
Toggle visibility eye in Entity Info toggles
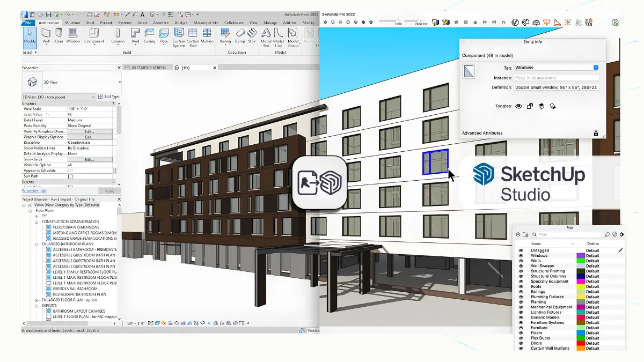tap(518, 106)
